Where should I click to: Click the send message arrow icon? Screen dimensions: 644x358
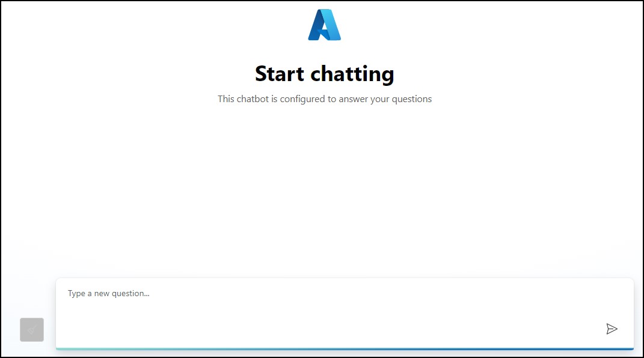(612, 329)
